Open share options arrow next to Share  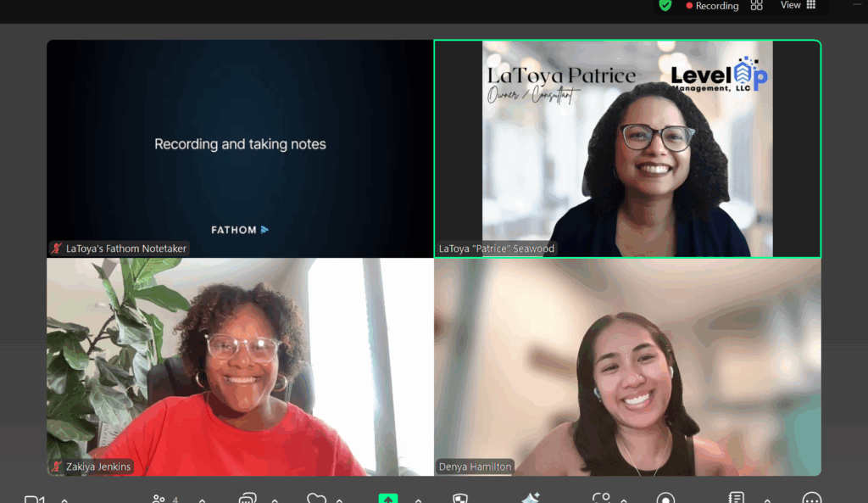(x=418, y=500)
